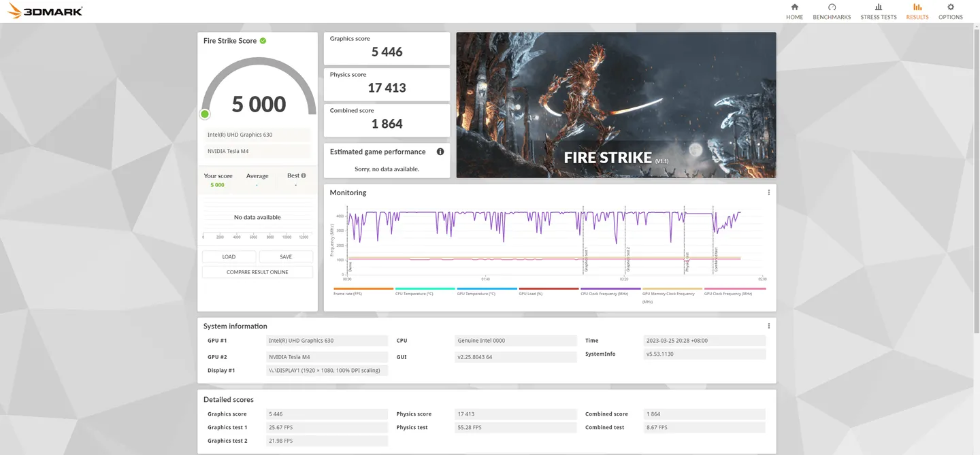The width and height of the screenshot is (980, 455).
Task: Click the Fire Strike preview image
Action: coord(616,105)
